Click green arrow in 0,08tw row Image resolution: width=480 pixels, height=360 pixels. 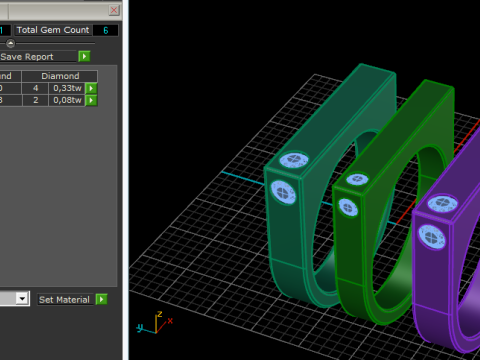[91, 100]
